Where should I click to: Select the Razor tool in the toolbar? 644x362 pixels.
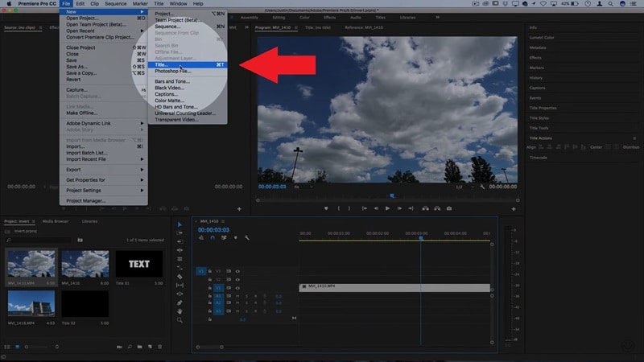click(180, 276)
